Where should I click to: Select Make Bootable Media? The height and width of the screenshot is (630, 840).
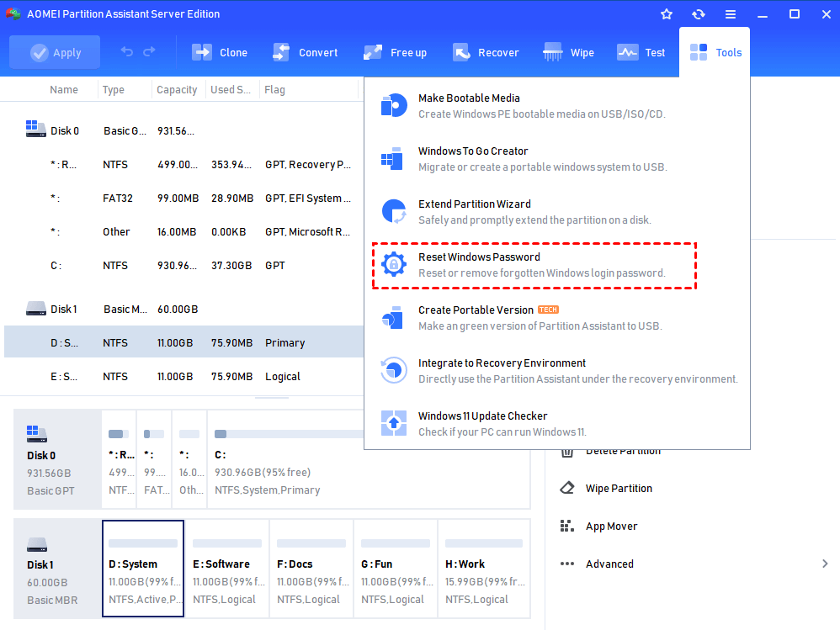click(x=557, y=106)
